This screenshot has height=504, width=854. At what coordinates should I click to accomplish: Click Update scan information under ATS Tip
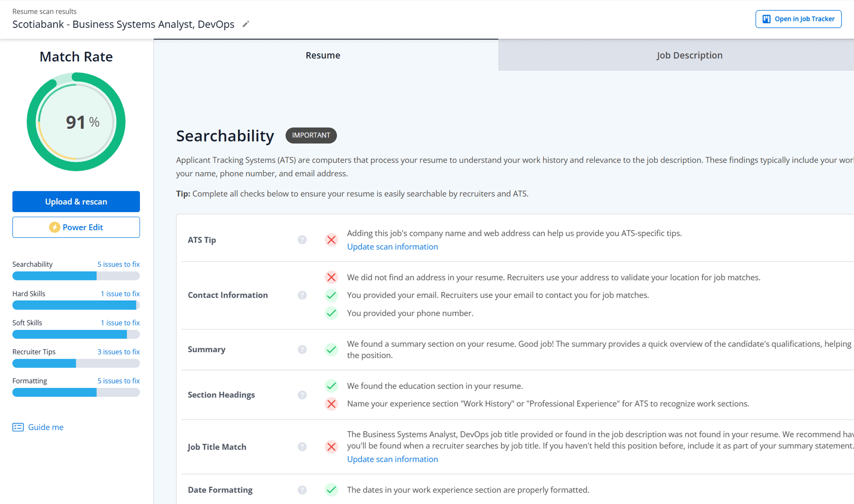tap(392, 247)
